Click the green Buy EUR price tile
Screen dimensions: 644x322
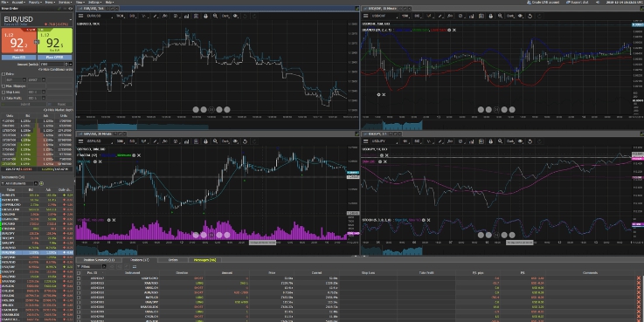(x=55, y=41)
